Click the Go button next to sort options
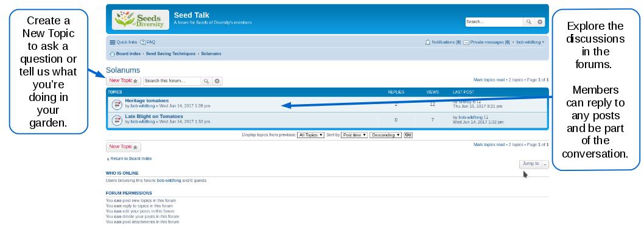644x230 pixels. pyautogui.click(x=408, y=134)
